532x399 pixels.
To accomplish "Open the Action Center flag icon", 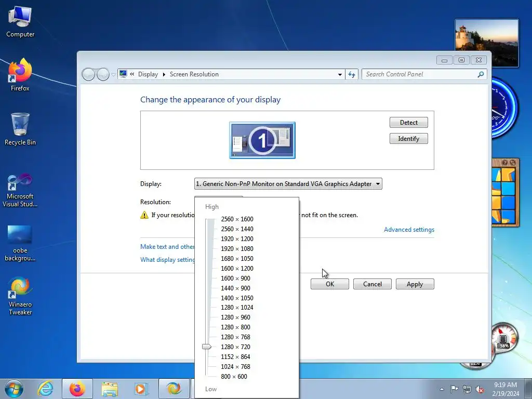I will click(454, 389).
